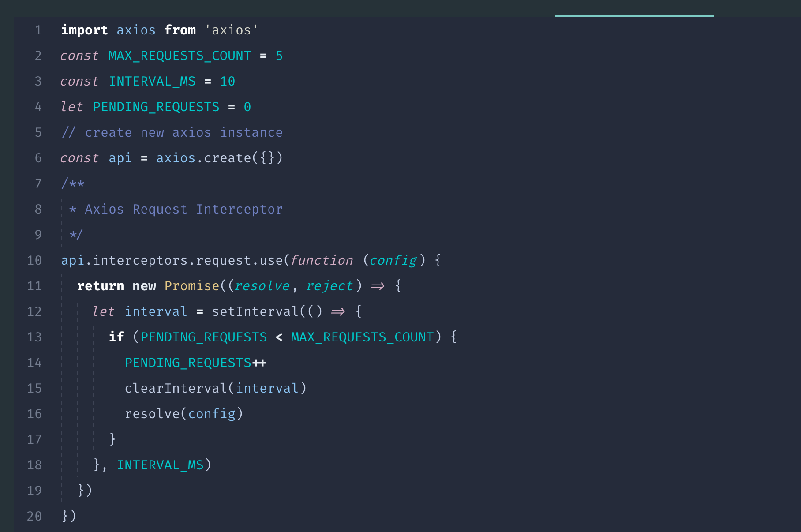Click line number 10 in the gutter
The height and width of the screenshot is (532, 801).
34,260
